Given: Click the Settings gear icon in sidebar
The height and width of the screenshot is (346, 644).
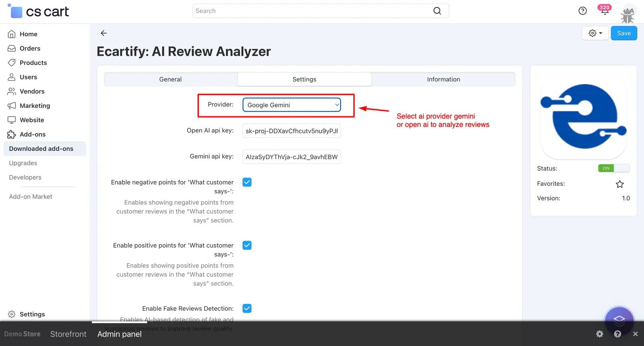Looking at the screenshot, I should coord(12,314).
